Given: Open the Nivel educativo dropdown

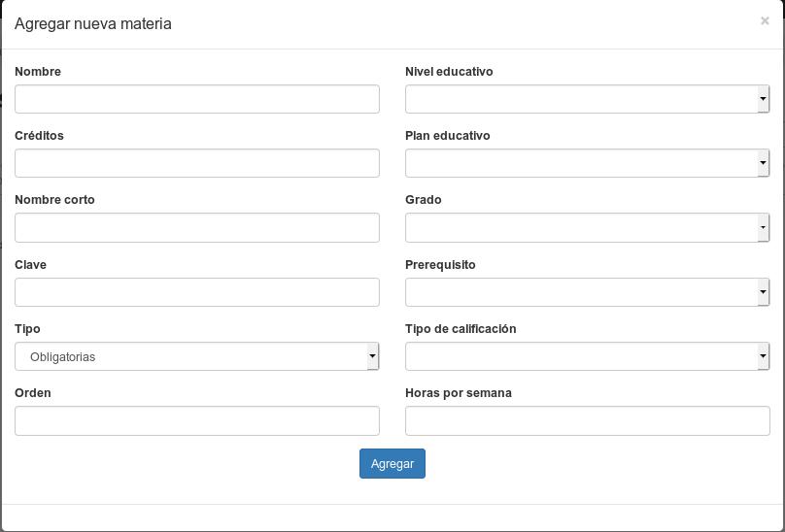Looking at the screenshot, I should click(x=581, y=99).
